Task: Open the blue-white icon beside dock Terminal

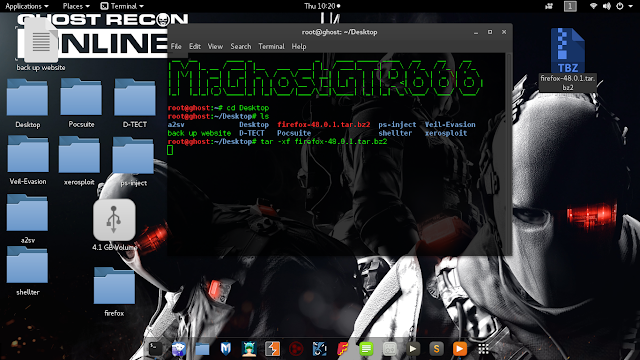Action: [179, 349]
